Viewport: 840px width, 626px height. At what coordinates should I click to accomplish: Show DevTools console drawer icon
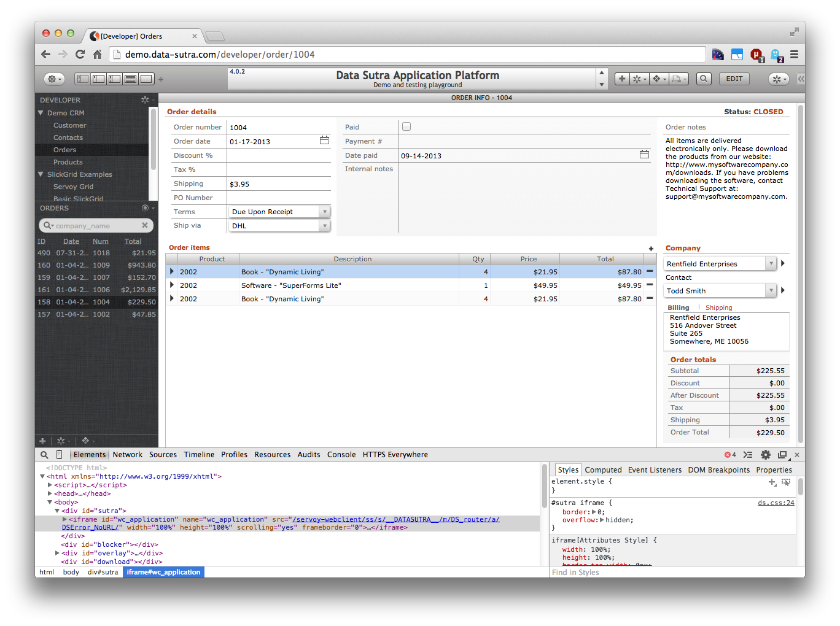(748, 455)
